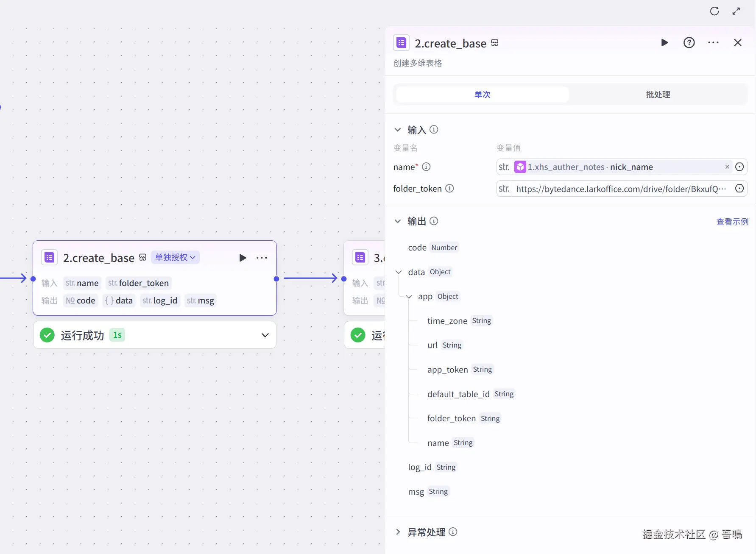Click the str. folder_token tag on node
The image size is (756, 554).
click(x=138, y=283)
